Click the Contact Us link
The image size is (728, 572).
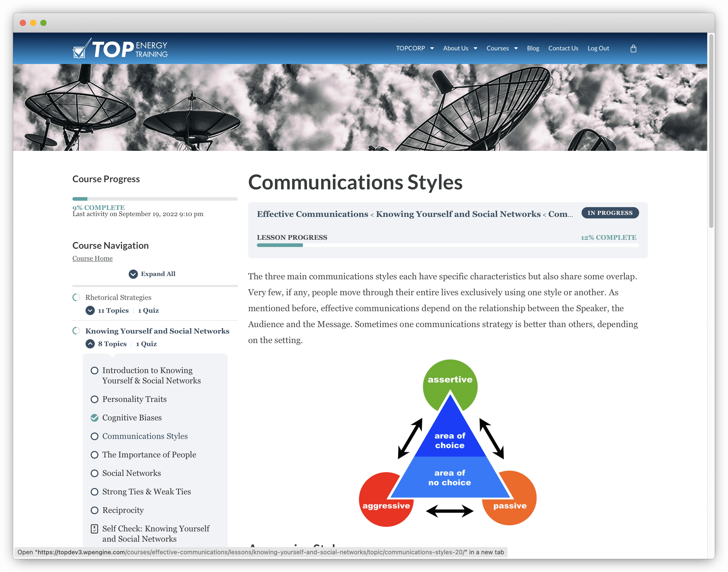pos(563,48)
